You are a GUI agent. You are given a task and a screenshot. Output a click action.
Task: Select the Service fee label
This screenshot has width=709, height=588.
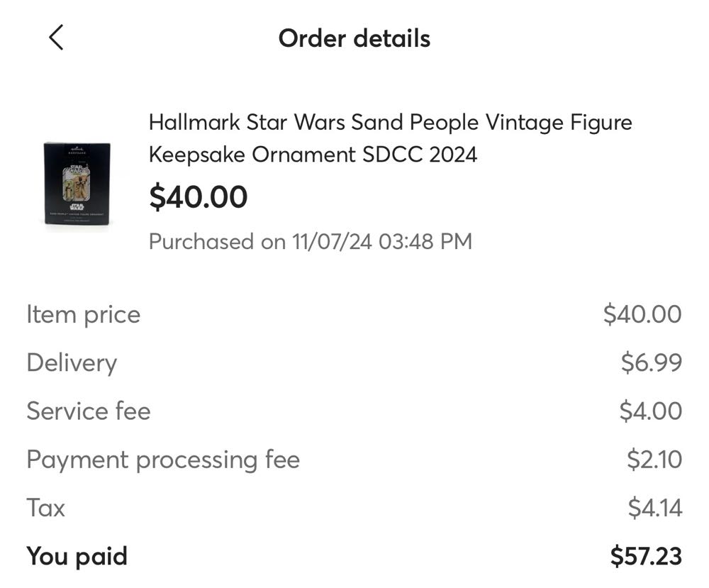pyautogui.click(x=87, y=411)
